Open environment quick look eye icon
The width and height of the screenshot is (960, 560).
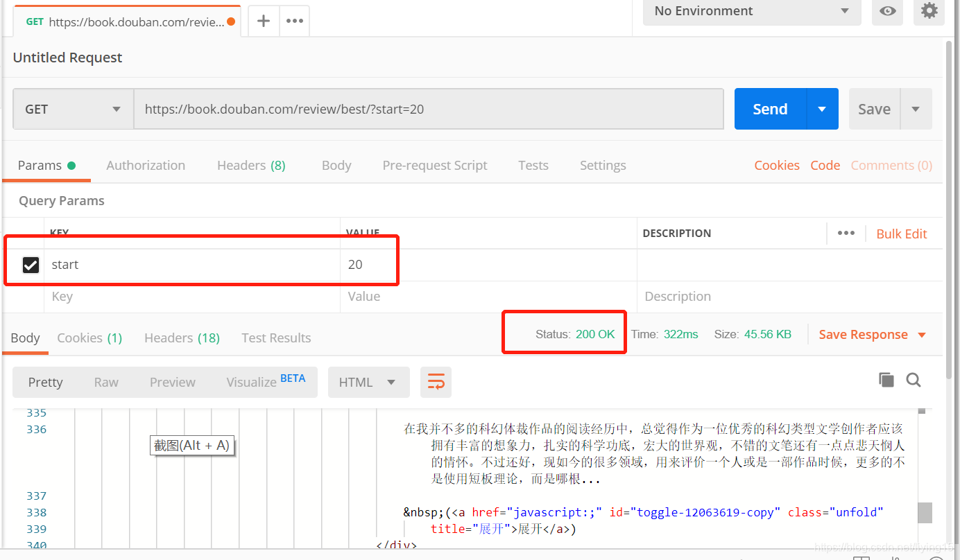[x=887, y=11]
